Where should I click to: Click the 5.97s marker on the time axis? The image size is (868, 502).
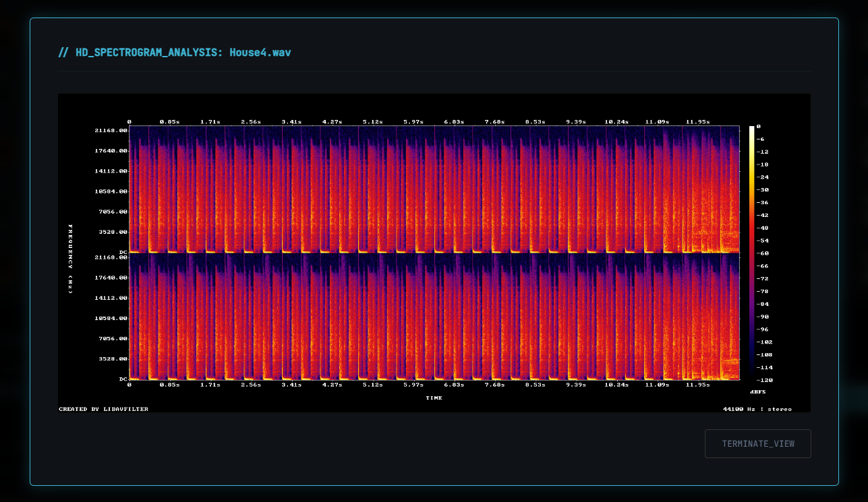[x=413, y=385]
